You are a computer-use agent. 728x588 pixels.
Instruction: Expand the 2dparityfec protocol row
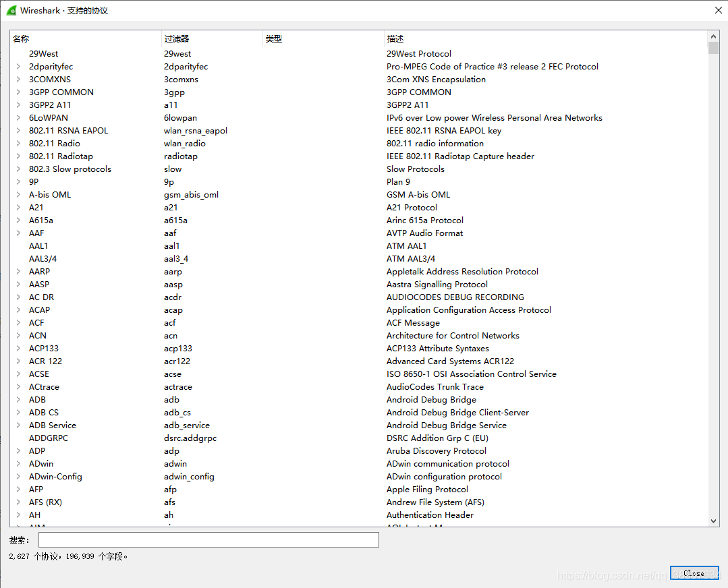tap(19, 66)
